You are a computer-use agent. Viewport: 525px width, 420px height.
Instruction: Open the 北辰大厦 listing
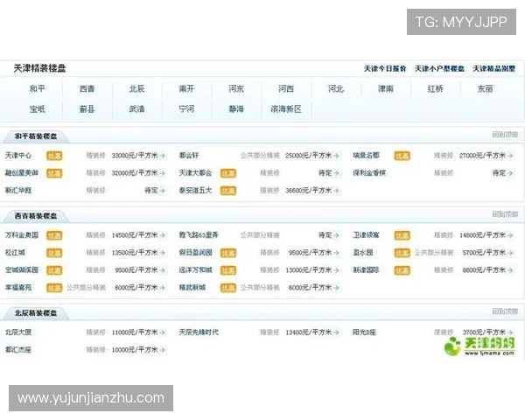[x=18, y=332]
